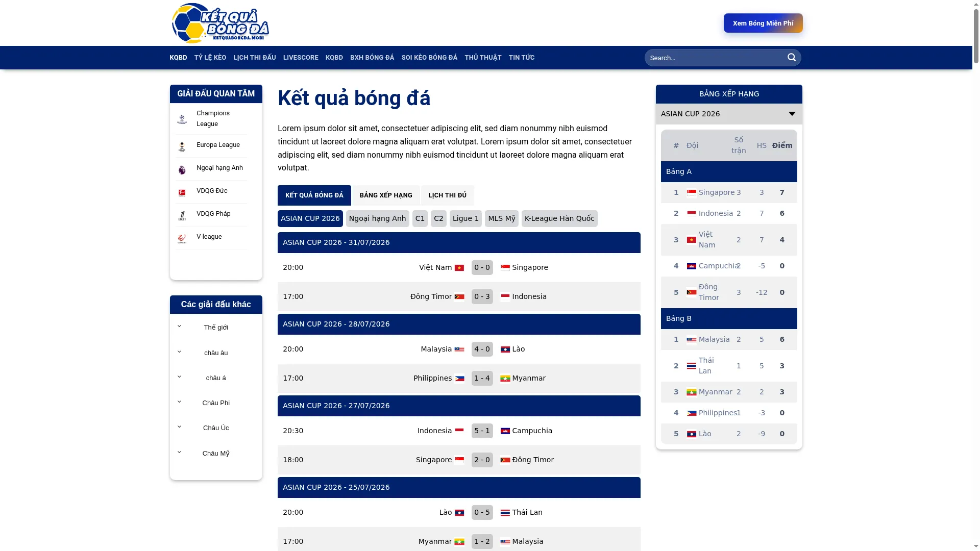Click the Kết Quả Bóng Đá site logo

pos(220,23)
